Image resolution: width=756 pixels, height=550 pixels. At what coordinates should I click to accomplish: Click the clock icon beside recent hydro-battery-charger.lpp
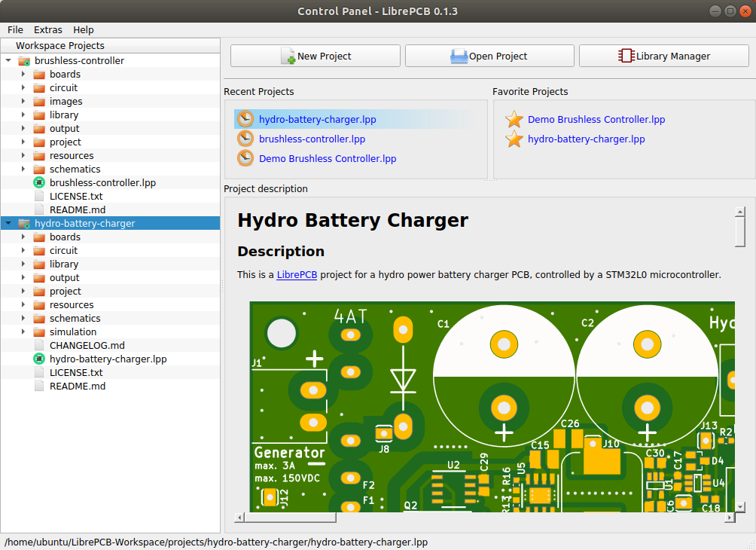pos(245,119)
